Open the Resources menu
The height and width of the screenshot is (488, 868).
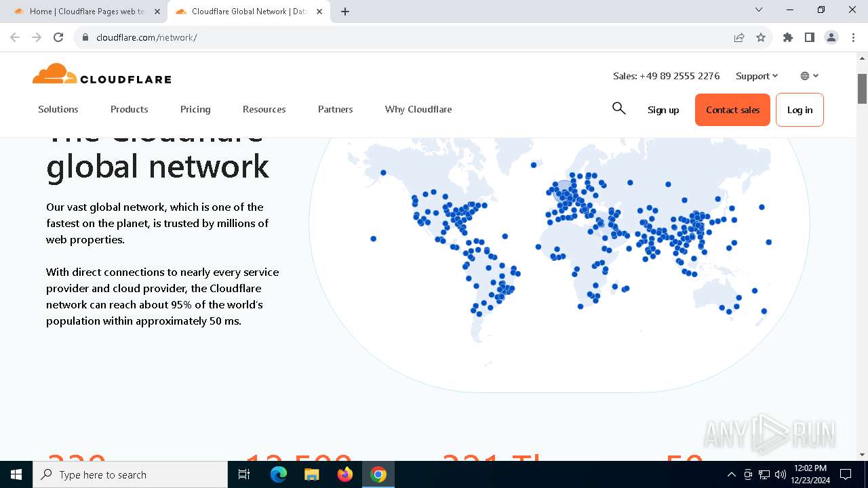(264, 109)
